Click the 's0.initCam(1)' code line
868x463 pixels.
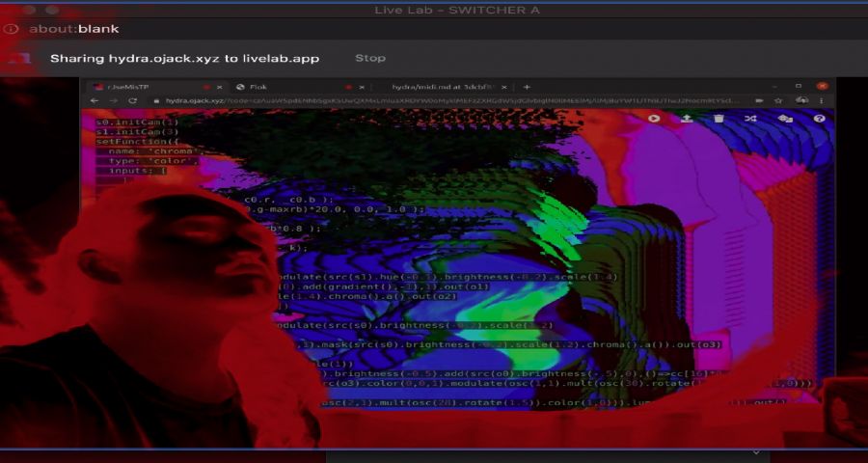pos(137,122)
